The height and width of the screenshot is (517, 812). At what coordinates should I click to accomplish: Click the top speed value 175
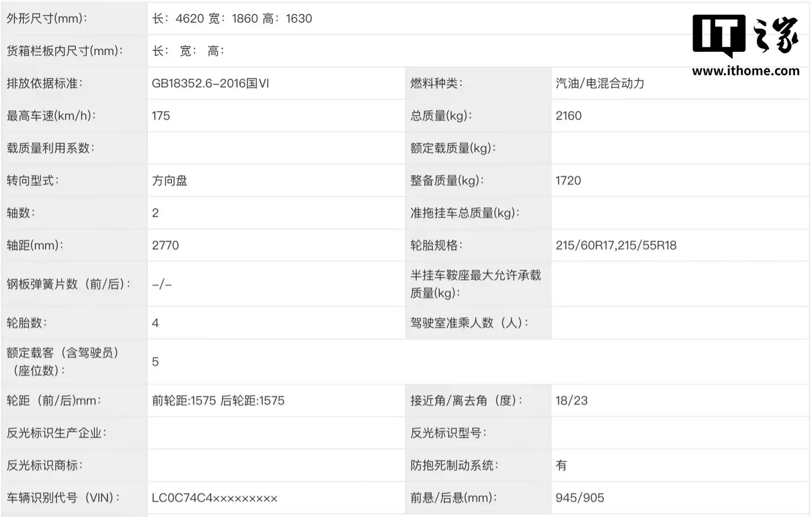pyautogui.click(x=161, y=116)
